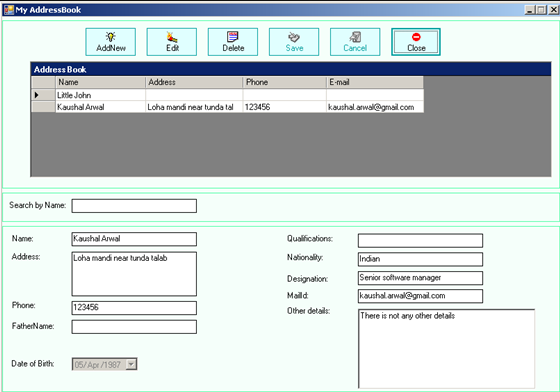Click into the Nationality field showing Indian
This screenshot has height=392, width=560.
coord(420,259)
